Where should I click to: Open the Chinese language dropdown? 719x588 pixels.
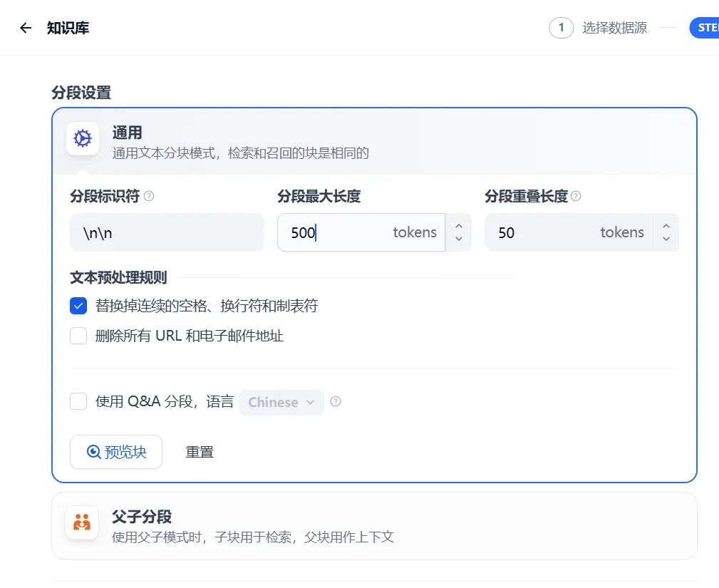tap(281, 402)
